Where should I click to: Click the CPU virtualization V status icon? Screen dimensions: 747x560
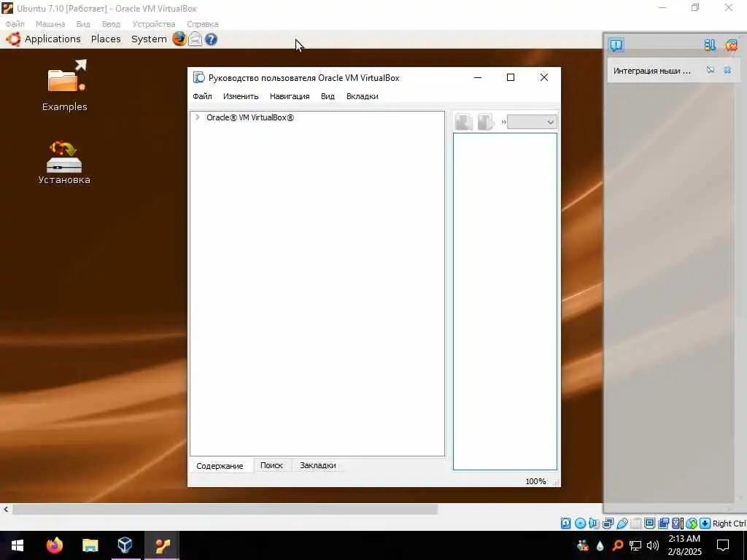[678, 524]
